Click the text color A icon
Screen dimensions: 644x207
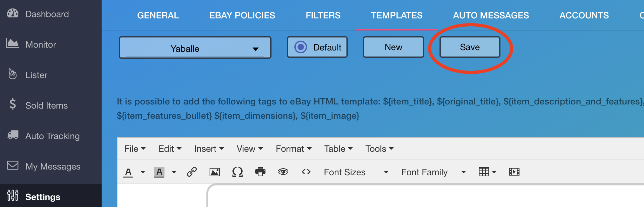click(x=128, y=172)
